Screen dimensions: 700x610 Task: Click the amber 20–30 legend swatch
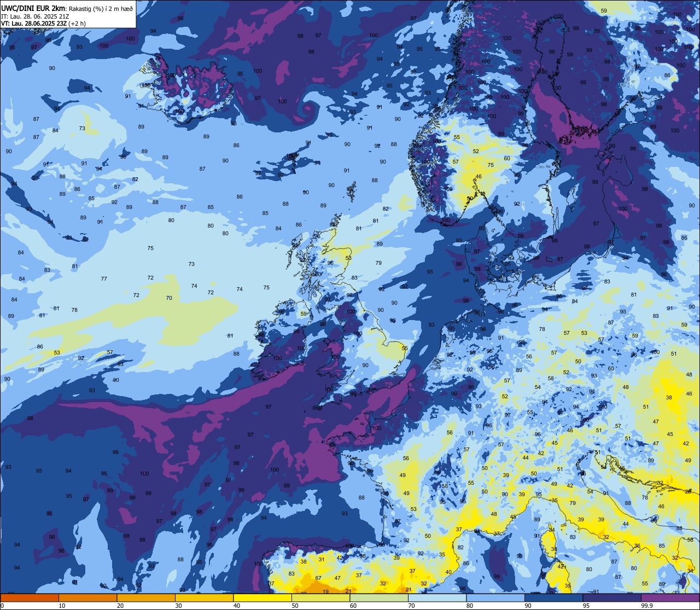click(146, 597)
